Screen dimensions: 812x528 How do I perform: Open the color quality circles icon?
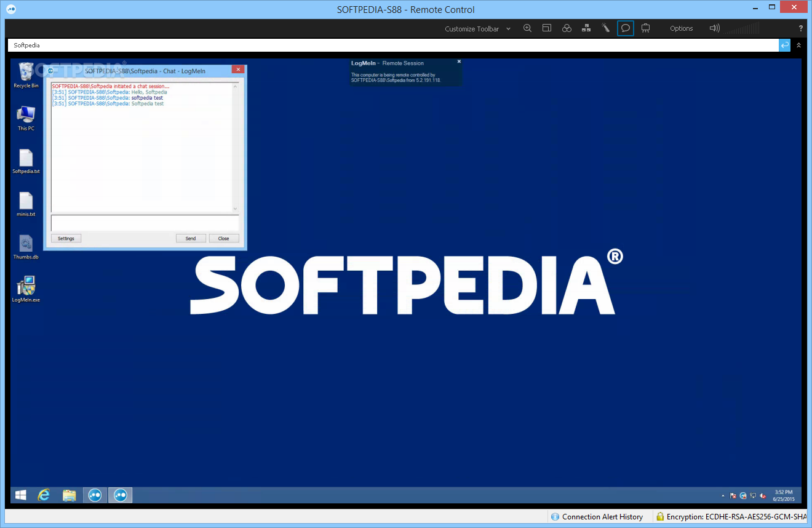point(567,28)
